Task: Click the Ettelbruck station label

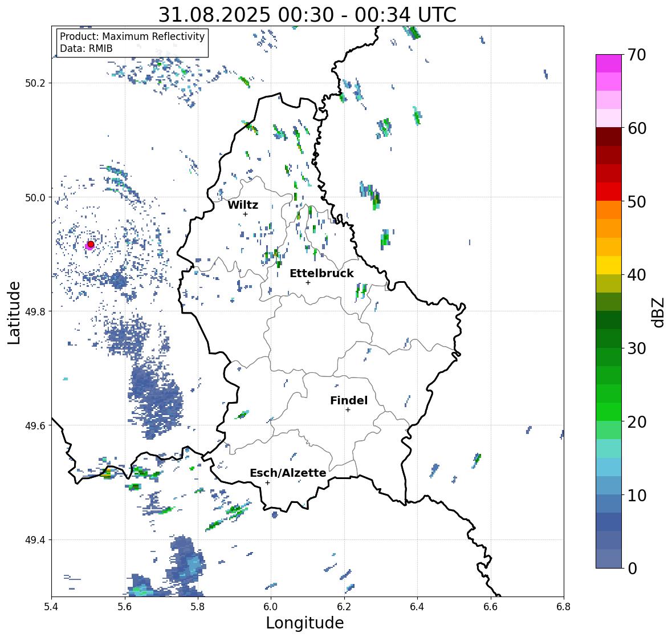Action: 322,274
